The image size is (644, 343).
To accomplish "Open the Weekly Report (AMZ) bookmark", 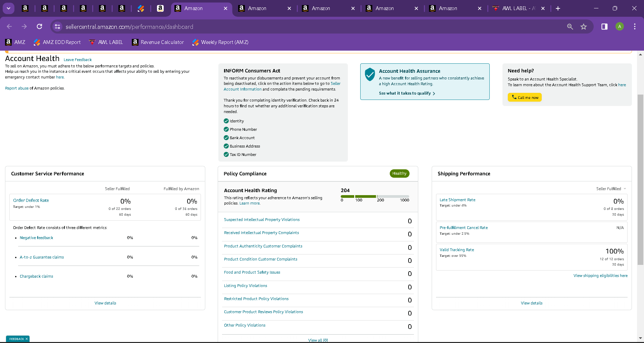I will 220,42.
